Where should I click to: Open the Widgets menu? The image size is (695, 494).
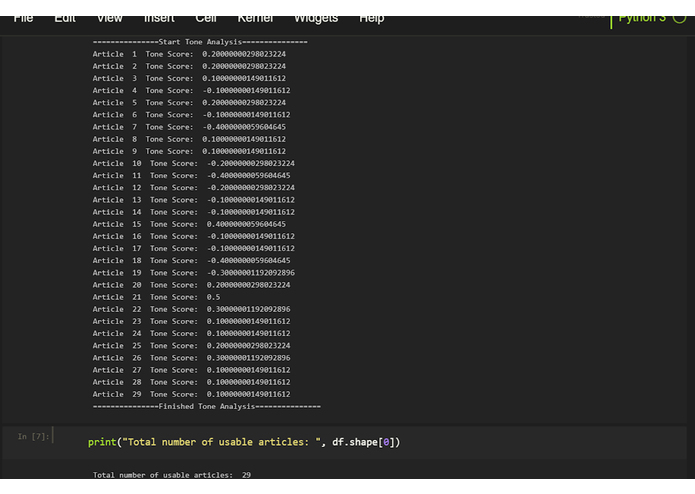(316, 19)
